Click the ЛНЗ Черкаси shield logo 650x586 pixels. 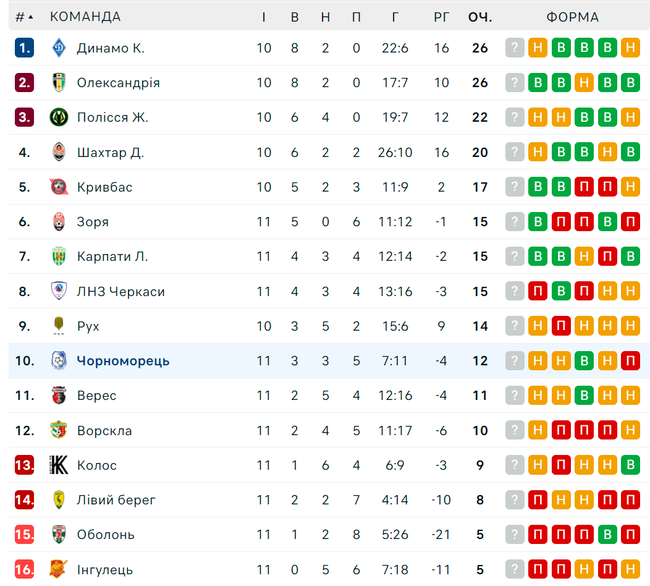(x=59, y=291)
